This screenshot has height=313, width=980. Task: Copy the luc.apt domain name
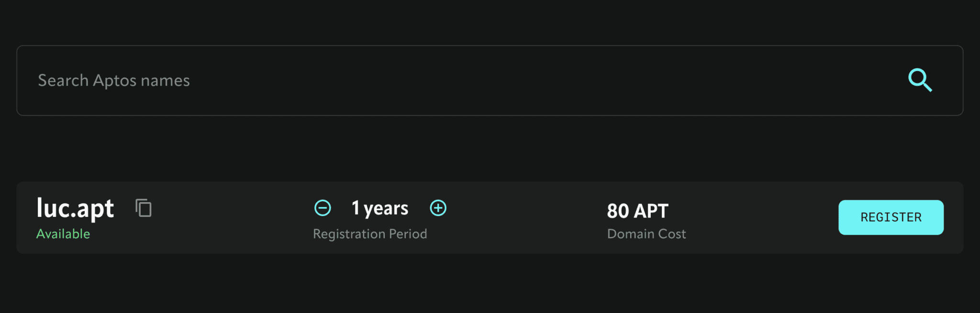pyautogui.click(x=144, y=208)
